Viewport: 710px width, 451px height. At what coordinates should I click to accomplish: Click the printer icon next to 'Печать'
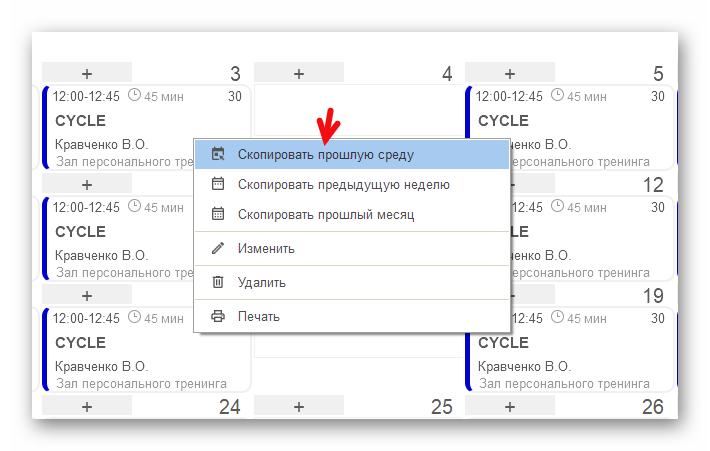pyautogui.click(x=218, y=316)
